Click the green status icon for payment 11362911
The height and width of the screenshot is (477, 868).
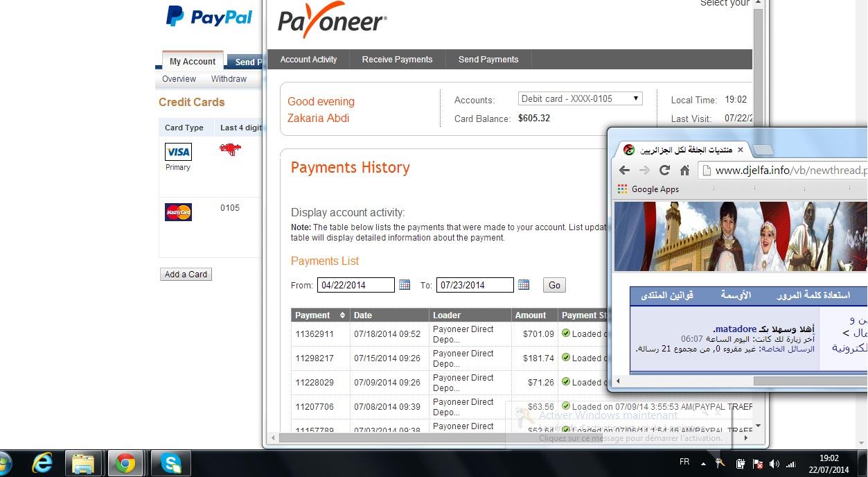(565, 333)
